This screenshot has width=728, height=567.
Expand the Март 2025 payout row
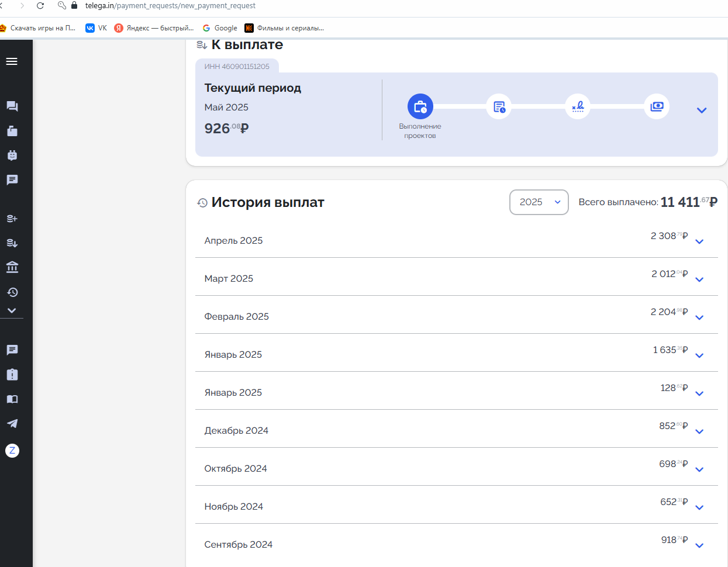pos(699,280)
